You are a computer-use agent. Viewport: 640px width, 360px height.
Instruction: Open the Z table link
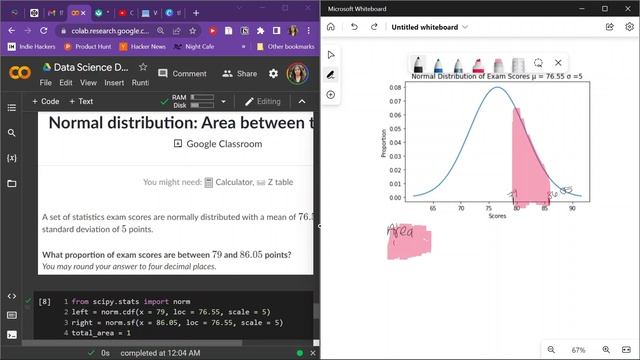275,182
